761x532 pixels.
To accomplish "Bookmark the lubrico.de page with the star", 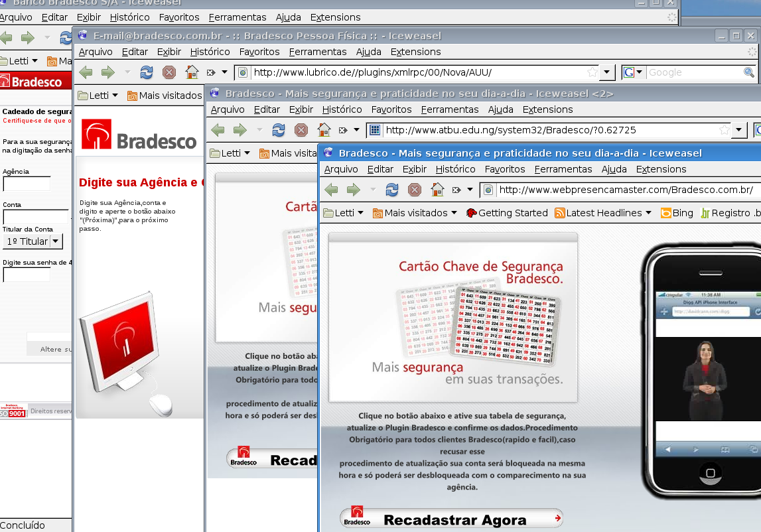I will [592, 72].
